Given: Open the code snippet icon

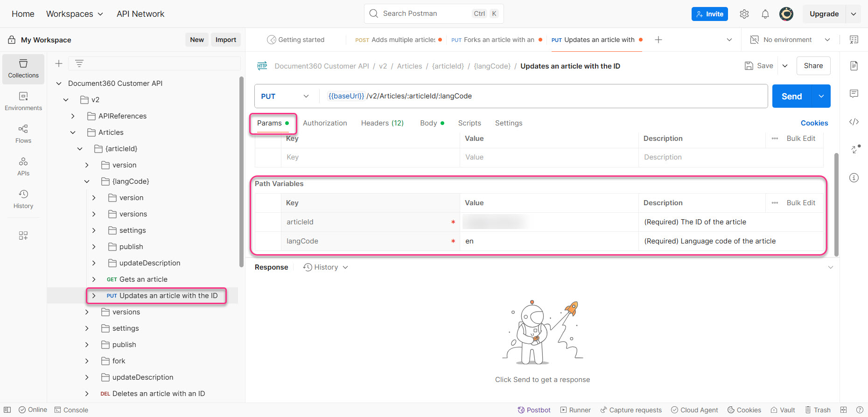Looking at the screenshot, I should [854, 122].
